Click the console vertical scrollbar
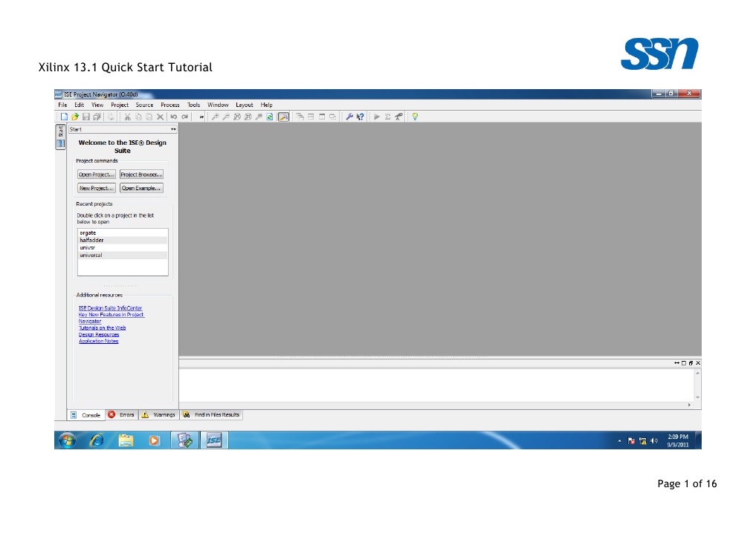 (698, 385)
